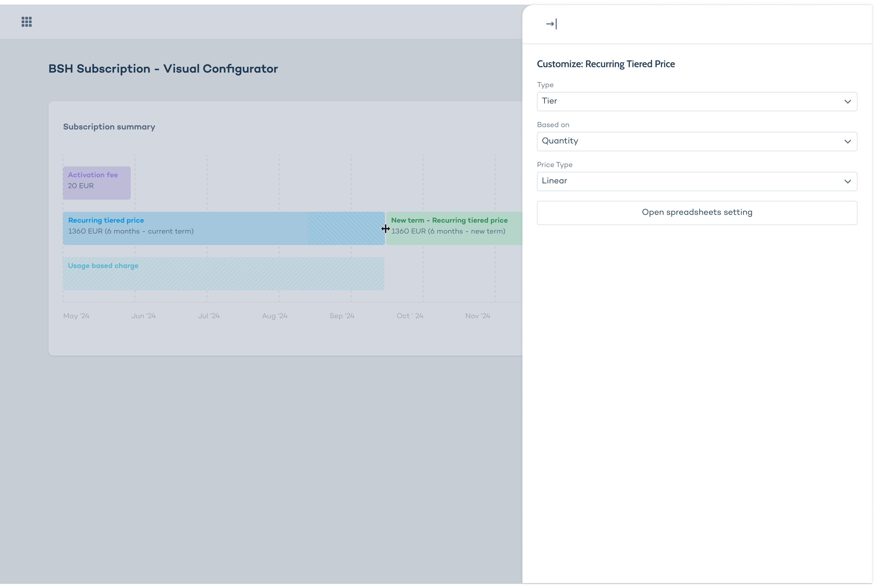Click the Usage based charge bar
877x588 pixels.
(223, 274)
